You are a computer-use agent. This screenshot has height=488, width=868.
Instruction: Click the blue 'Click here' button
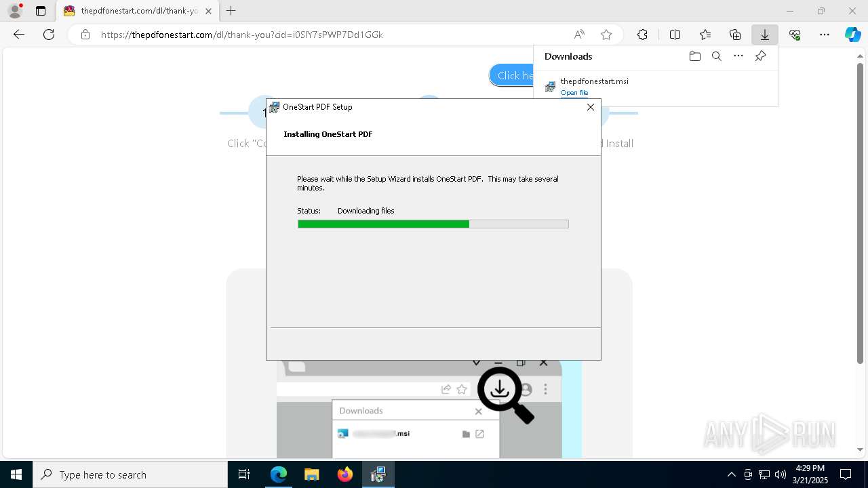pyautogui.click(x=511, y=75)
